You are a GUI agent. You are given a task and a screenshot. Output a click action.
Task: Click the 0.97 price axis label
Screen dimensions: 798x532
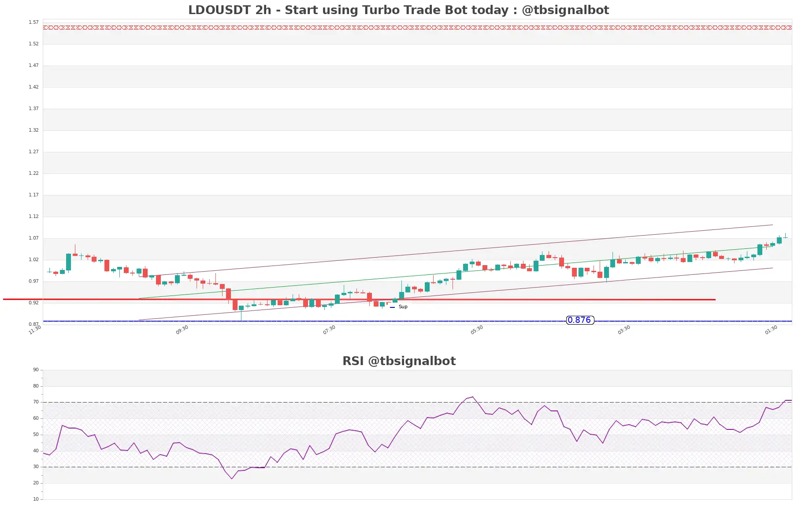pos(33,281)
